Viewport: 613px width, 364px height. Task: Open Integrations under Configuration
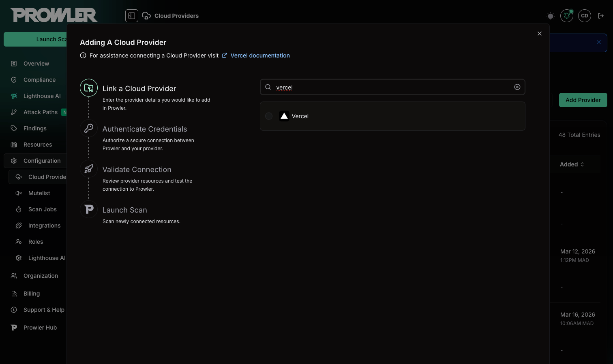click(44, 226)
